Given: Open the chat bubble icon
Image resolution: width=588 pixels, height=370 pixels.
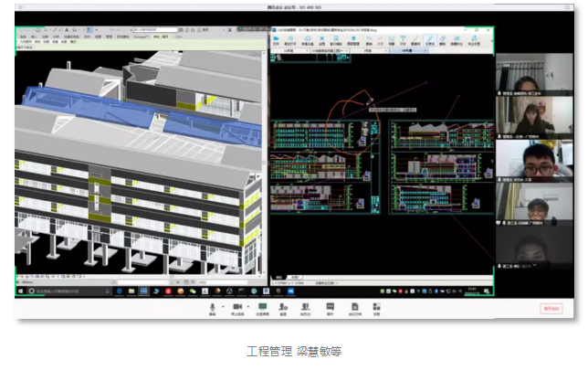Looking at the screenshot, I should pos(330,307).
